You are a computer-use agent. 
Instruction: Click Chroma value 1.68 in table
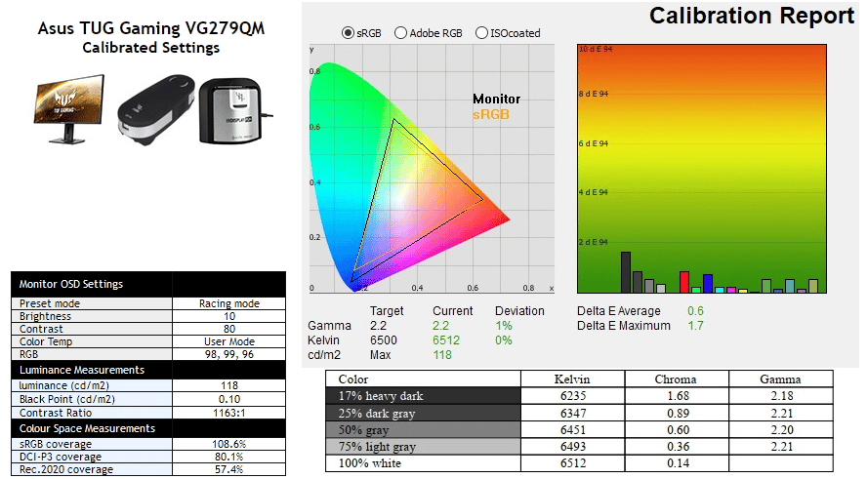pos(678,396)
